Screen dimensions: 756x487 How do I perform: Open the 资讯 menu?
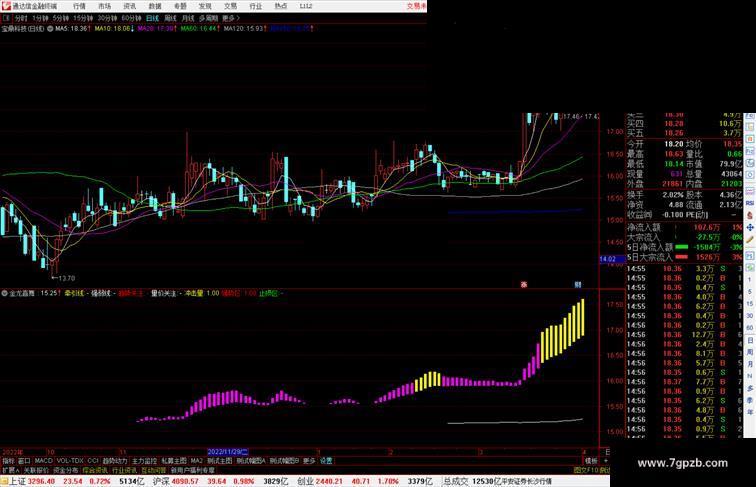coord(130,6)
